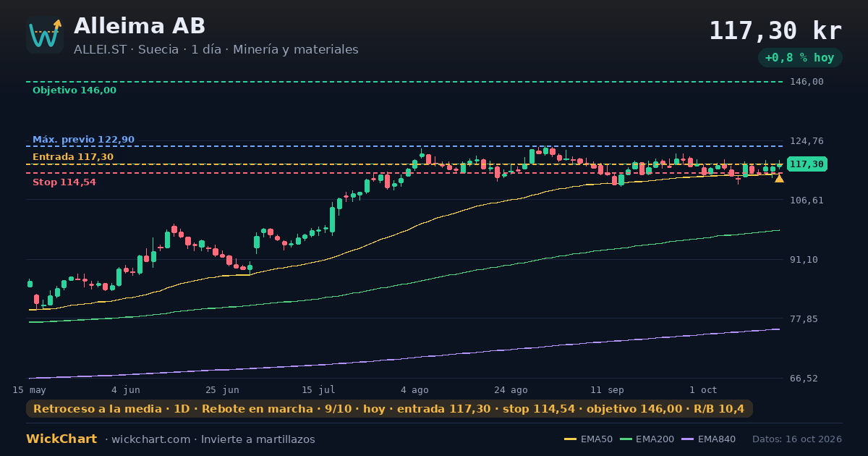868x456 pixels.
Task: Click the "Datos: 16 oct 2026" data date
Action: point(797,439)
